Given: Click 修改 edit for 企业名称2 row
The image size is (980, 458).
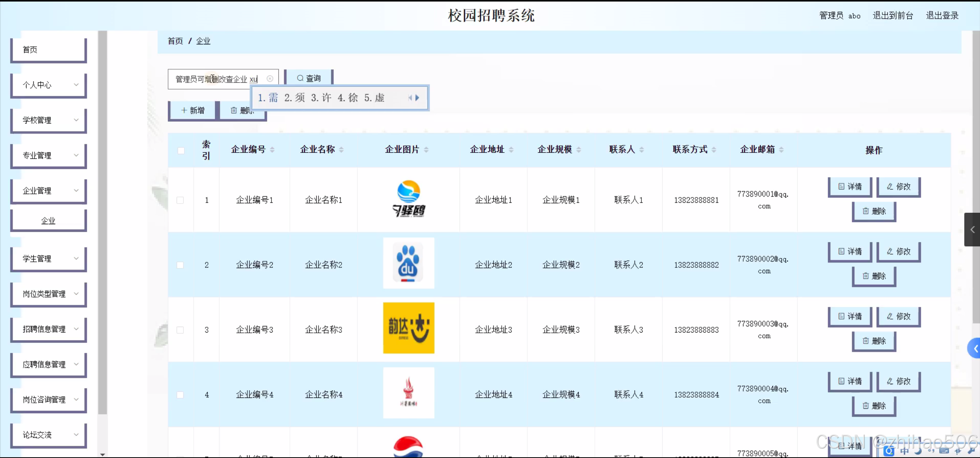Looking at the screenshot, I should [898, 252].
